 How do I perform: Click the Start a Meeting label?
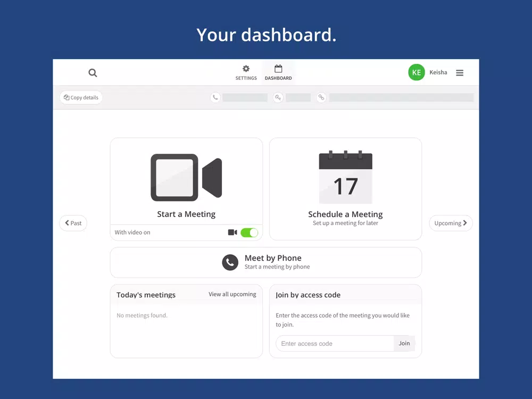tap(186, 214)
